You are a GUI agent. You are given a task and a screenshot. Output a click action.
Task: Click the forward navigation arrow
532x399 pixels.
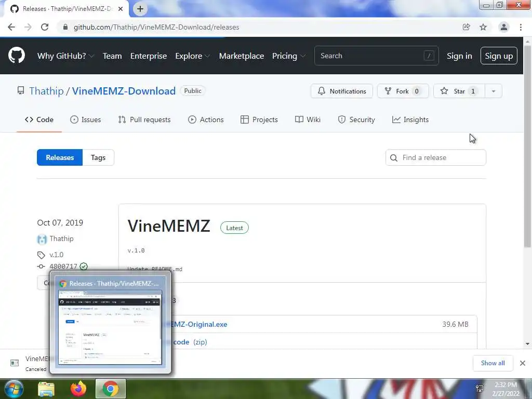tap(28, 27)
